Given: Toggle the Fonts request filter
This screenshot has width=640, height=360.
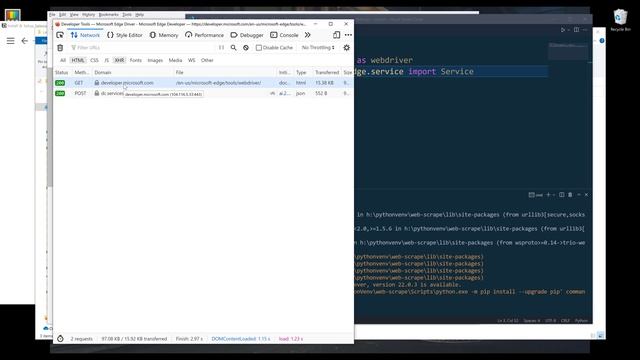Looking at the screenshot, I should (136, 60).
